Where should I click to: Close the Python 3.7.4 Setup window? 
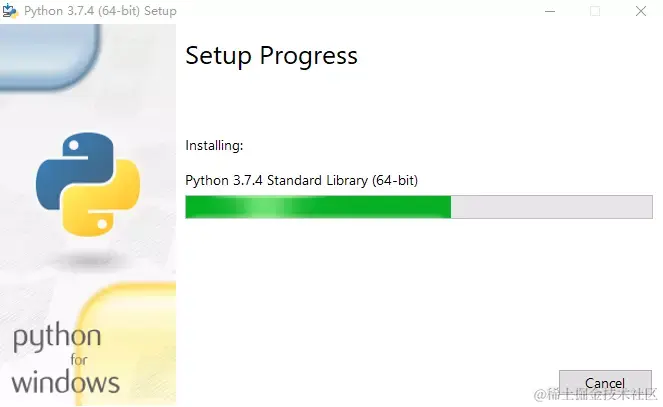641,11
